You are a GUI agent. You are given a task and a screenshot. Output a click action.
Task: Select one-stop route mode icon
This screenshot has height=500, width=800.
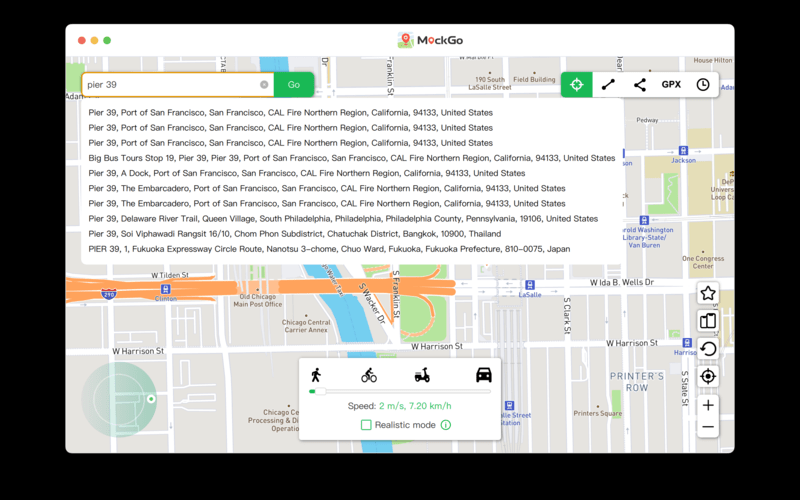pyautogui.click(x=608, y=85)
